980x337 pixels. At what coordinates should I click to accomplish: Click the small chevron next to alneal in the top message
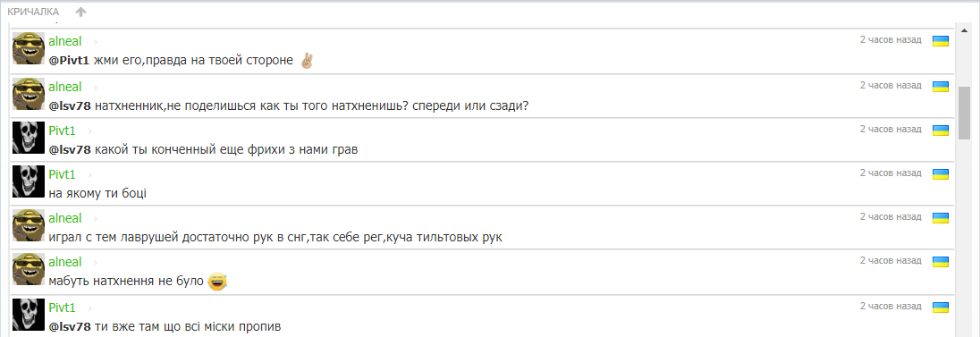click(x=96, y=42)
